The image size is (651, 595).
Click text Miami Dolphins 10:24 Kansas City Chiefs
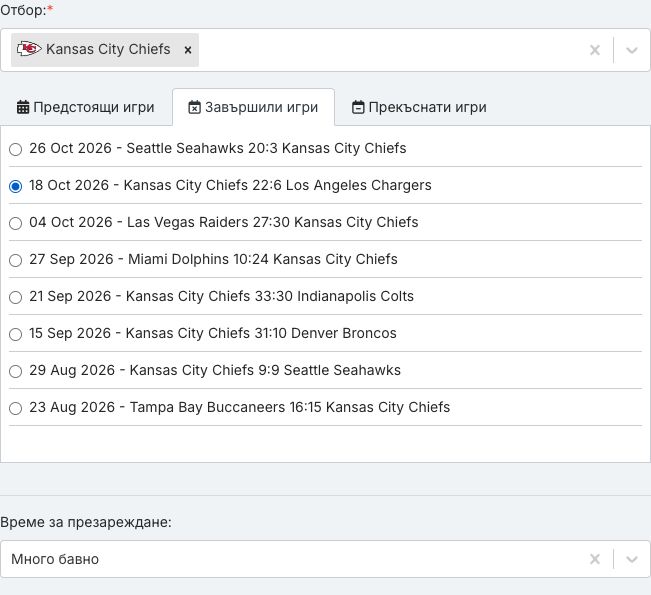(x=262, y=259)
